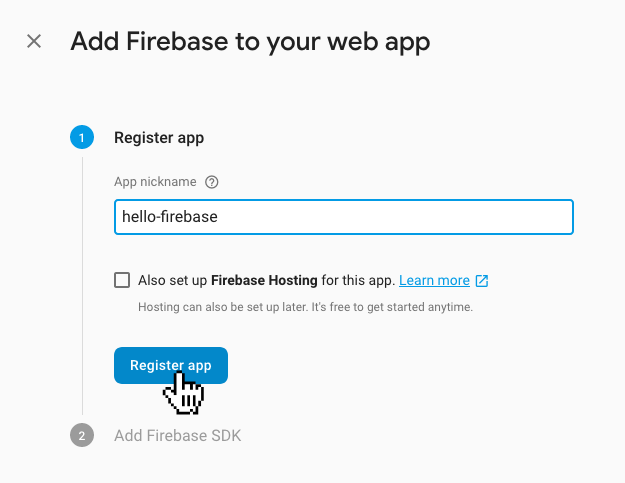Click the App nickname label text
625x483 pixels.
[156, 183]
